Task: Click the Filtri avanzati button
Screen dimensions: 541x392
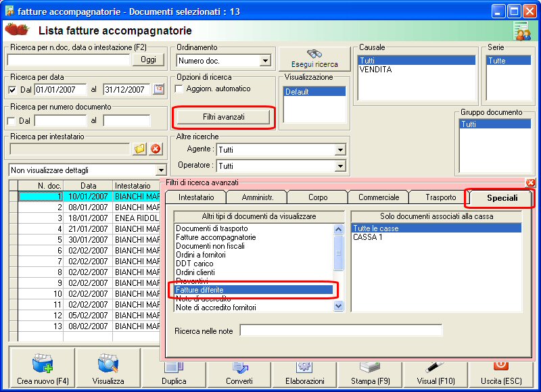Action: point(224,117)
